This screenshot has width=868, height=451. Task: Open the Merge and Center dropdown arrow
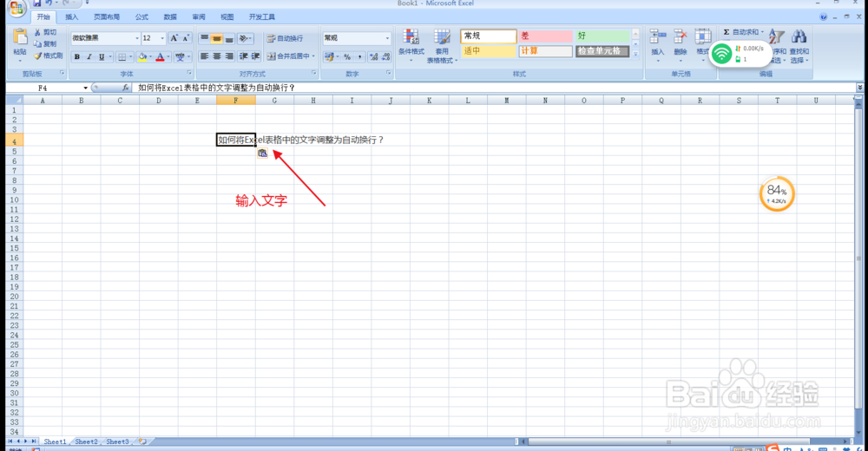[313, 56]
